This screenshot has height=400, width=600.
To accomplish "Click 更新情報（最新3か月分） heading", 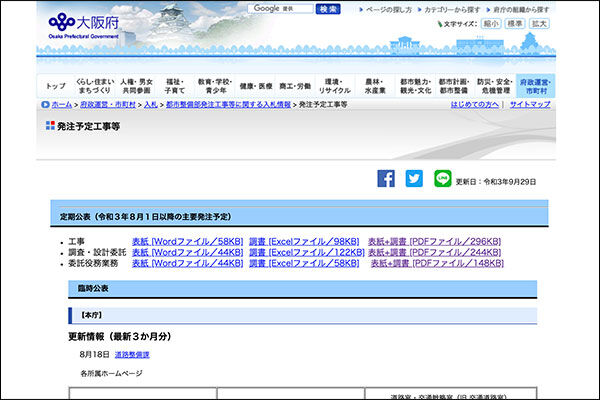I will (x=119, y=336).
